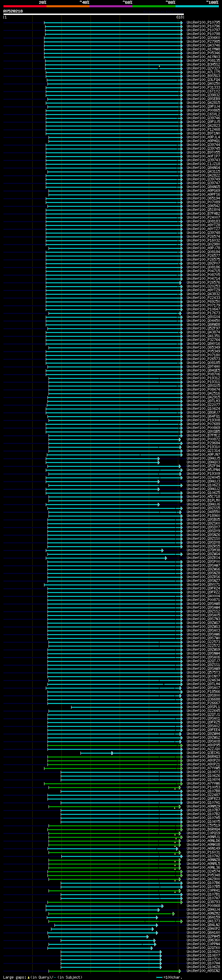Choose the UniRef100_P00865 hit
The width and height of the screenshot is (222, 980).
point(203,110)
